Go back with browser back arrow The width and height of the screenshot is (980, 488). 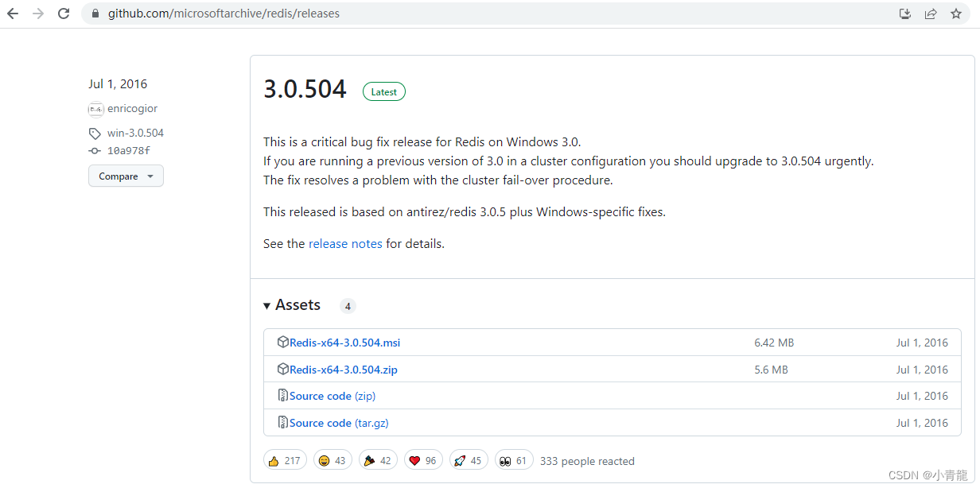point(13,14)
